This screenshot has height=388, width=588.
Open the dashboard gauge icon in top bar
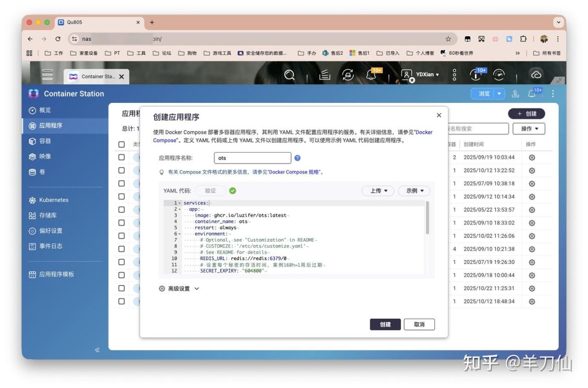click(498, 75)
